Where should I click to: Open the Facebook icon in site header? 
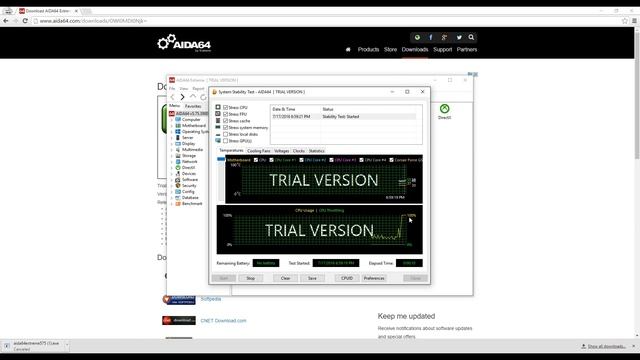(431, 37)
